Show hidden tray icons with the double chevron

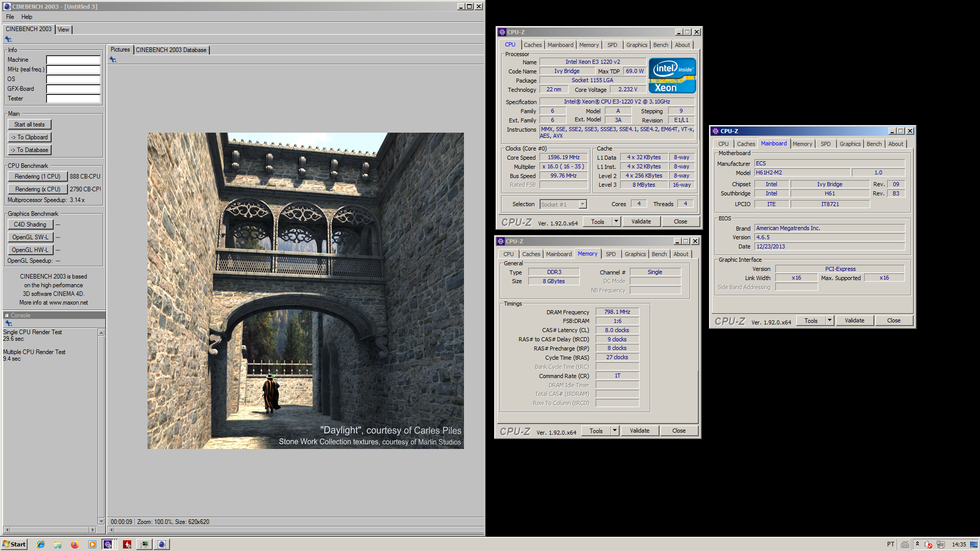(917, 544)
